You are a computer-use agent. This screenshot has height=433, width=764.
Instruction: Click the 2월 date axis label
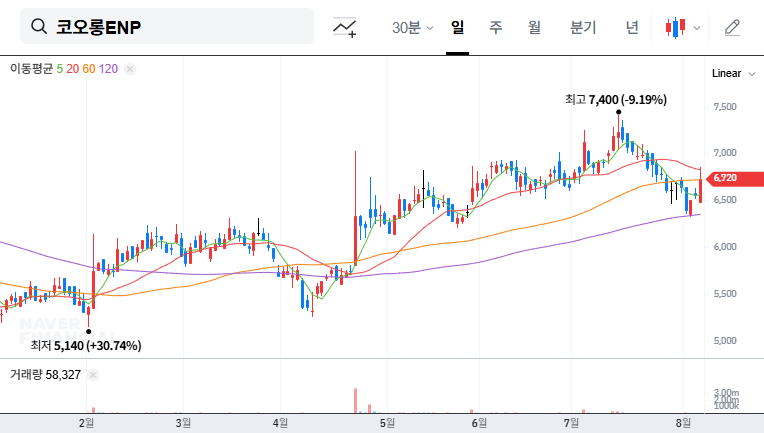[x=86, y=423]
